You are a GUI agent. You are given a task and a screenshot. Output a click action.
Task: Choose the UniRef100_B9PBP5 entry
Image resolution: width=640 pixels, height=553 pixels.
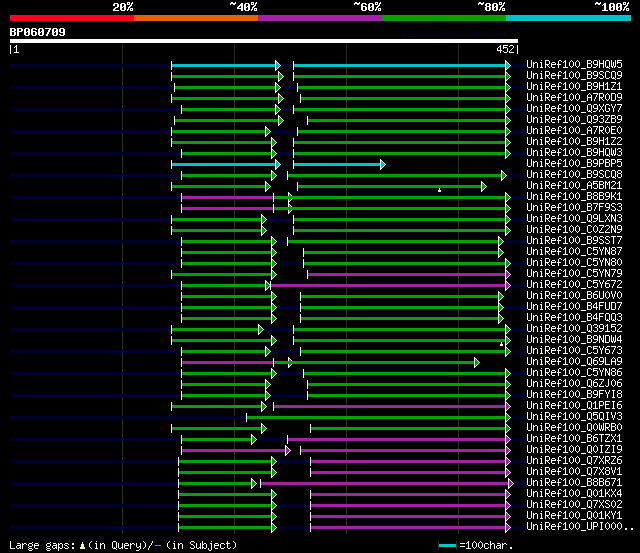(x=574, y=163)
